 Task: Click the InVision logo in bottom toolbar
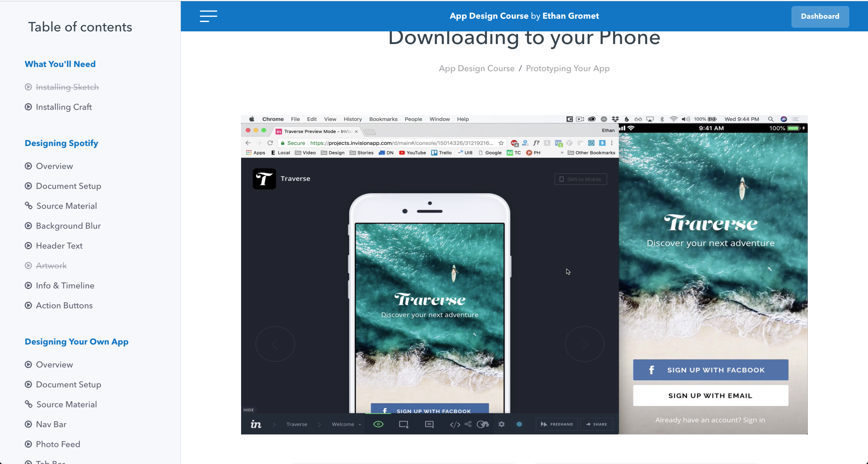pyautogui.click(x=256, y=424)
